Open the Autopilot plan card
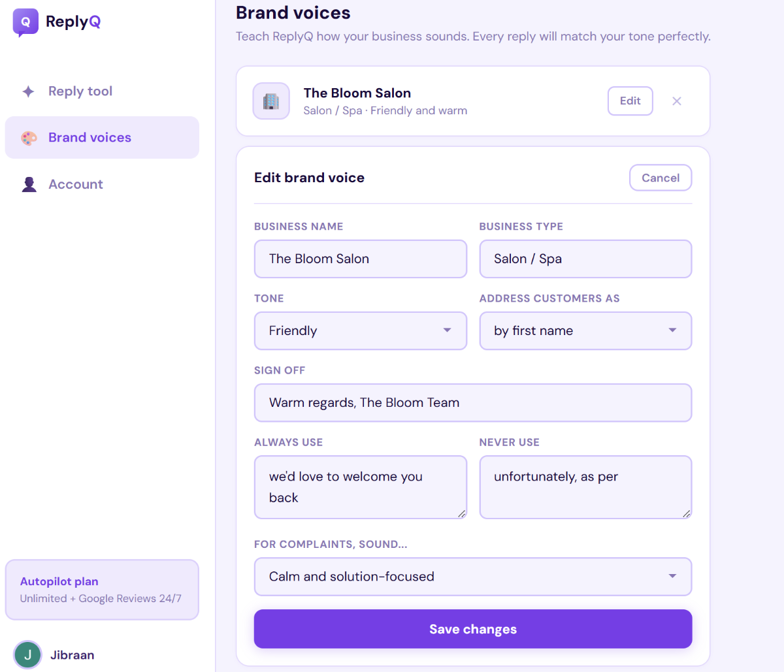784x672 pixels. point(102,590)
